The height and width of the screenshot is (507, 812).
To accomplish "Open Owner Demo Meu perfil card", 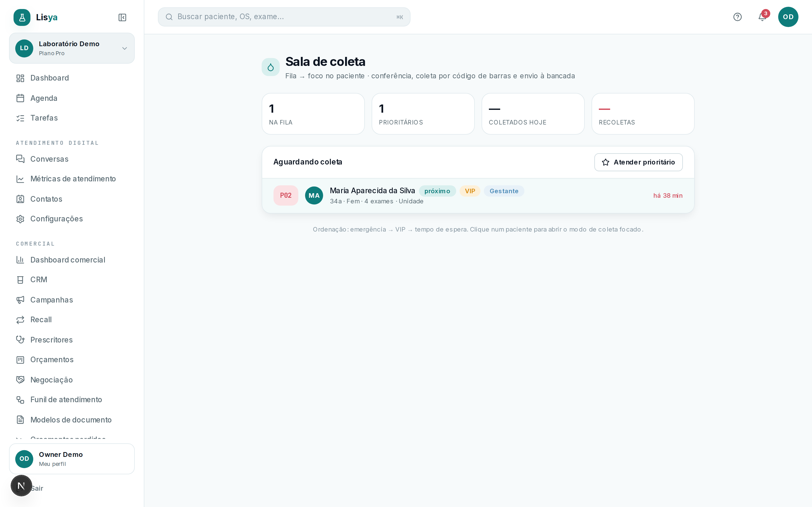I will (x=72, y=459).
